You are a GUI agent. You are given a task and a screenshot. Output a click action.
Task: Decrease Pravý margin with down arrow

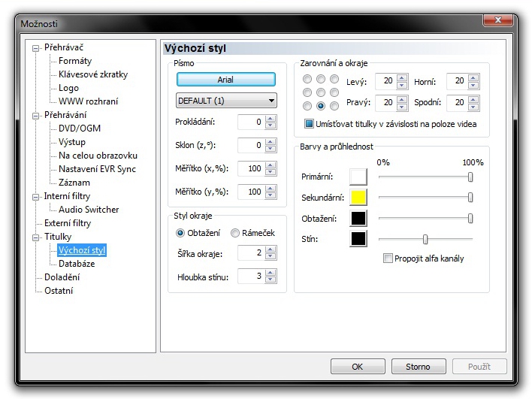(x=402, y=106)
